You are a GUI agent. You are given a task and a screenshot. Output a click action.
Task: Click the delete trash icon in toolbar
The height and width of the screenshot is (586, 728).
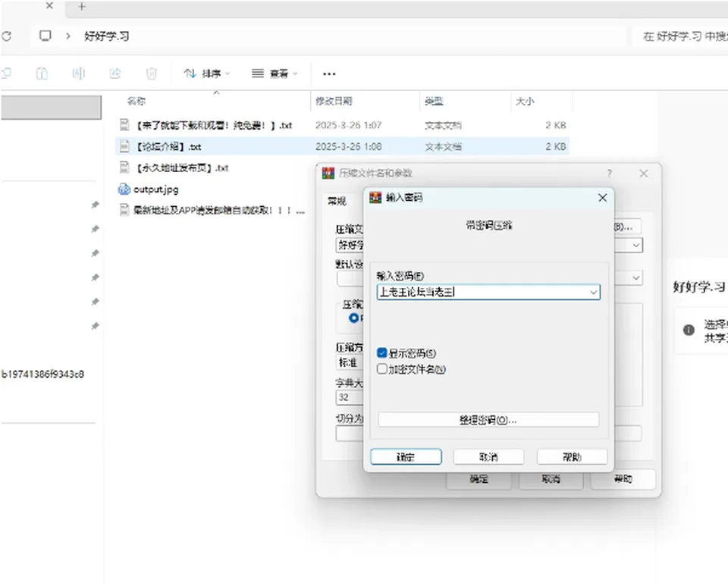tap(152, 74)
